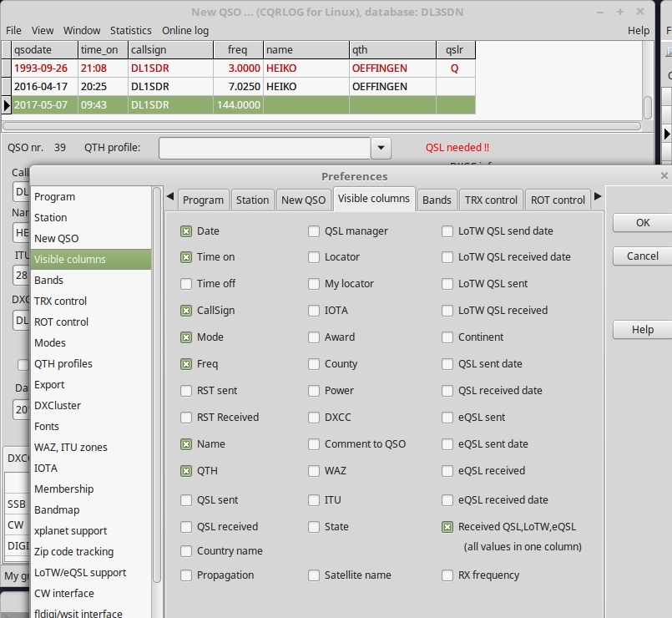This screenshot has height=618, width=672.
Task: Toggle the Time on column checkbox
Action: click(186, 257)
